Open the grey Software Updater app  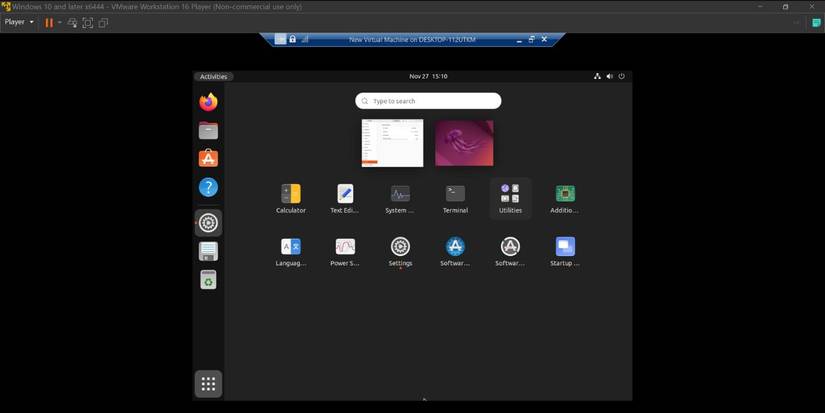pos(510,251)
